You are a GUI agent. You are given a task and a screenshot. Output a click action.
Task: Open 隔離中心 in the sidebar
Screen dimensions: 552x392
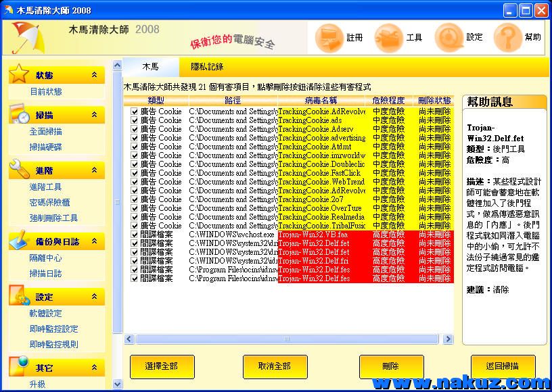click(x=46, y=258)
